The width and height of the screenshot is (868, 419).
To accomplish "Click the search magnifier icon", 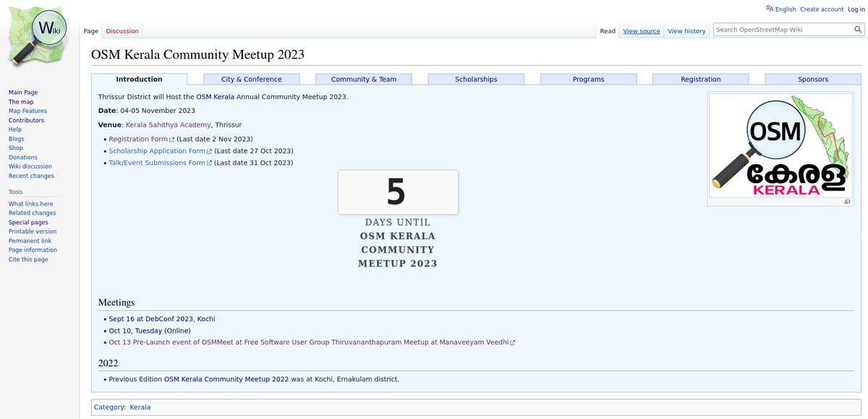I will point(858,30).
